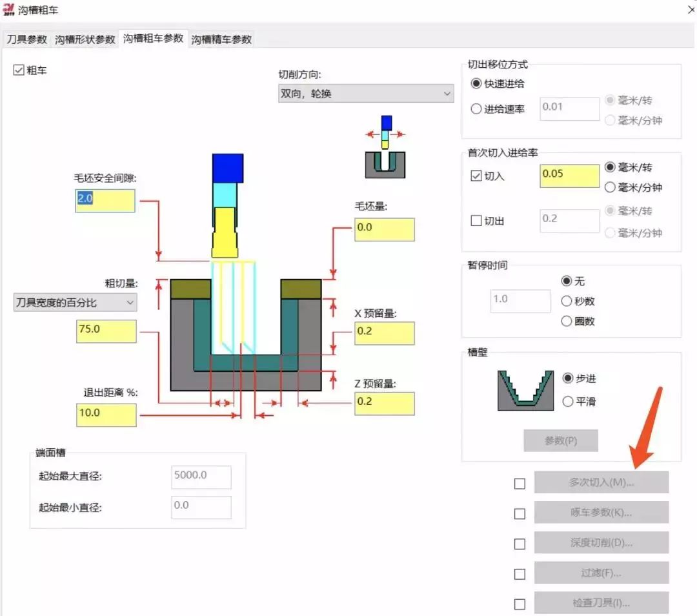The image size is (697, 616).
Task: Click the 起始最大直径 5000.0 field
Action: tap(201, 477)
